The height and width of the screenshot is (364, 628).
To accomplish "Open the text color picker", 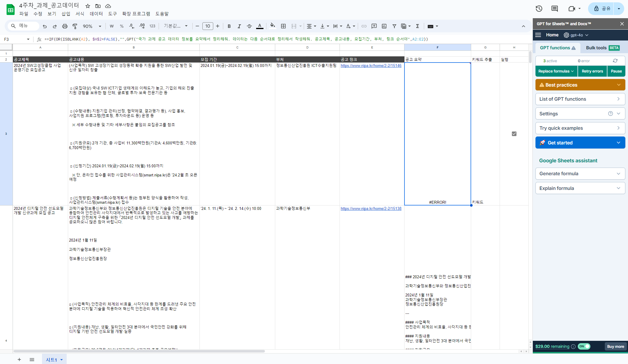I will pos(260,26).
